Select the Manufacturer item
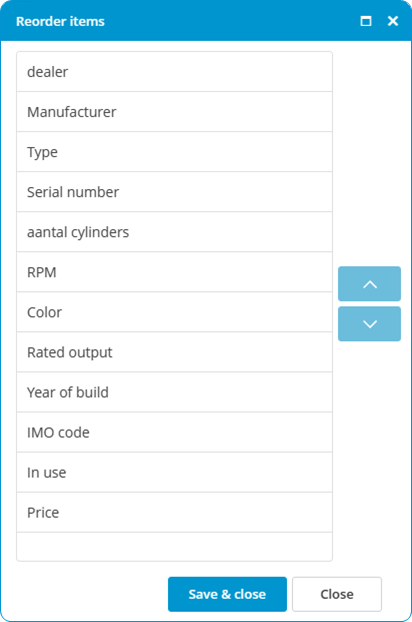This screenshot has height=622, width=412. coord(174,112)
